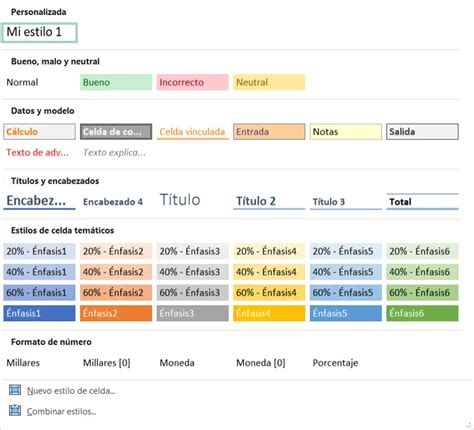Choose the Neutral cell style
The image size is (474, 430).
click(269, 82)
